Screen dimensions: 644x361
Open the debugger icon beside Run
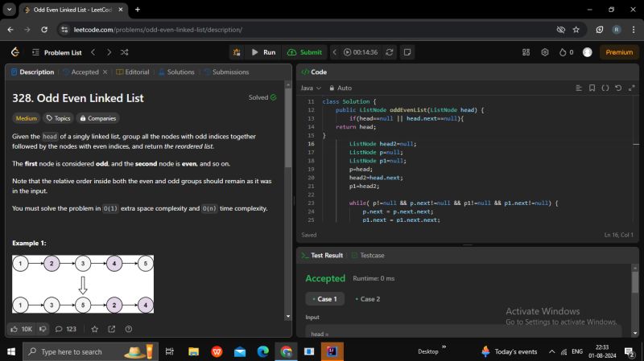tap(237, 52)
